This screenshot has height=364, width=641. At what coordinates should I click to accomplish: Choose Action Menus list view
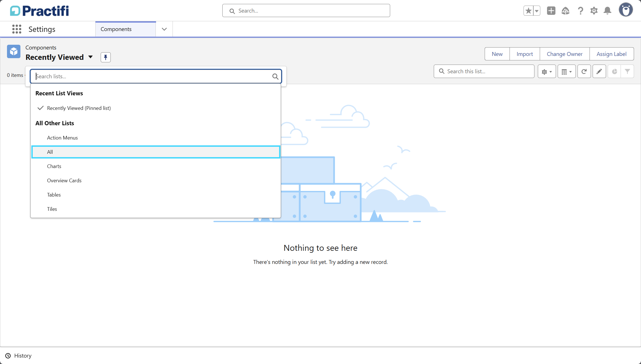point(156,138)
